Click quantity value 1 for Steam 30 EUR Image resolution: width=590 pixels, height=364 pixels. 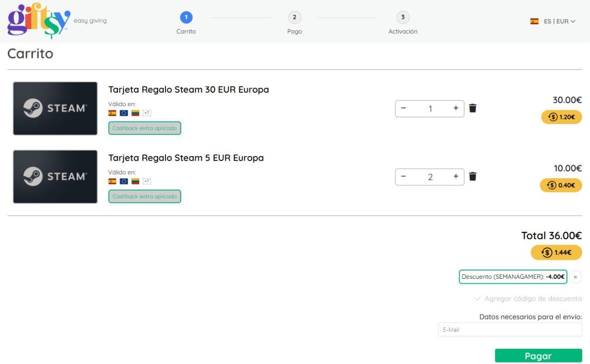pos(430,109)
